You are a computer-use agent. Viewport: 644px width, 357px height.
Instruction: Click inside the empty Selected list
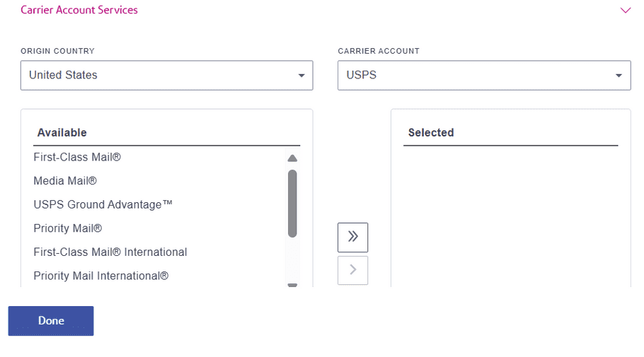click(510, 212)
